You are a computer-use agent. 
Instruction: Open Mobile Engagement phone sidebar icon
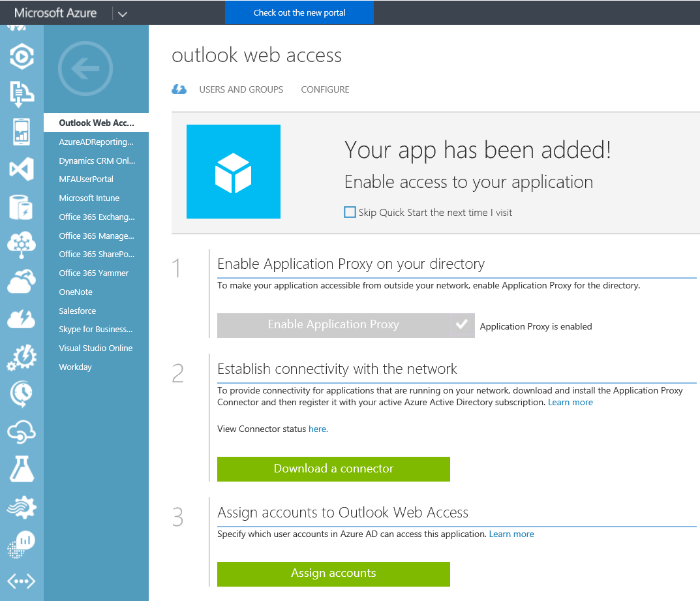[22, 132]
